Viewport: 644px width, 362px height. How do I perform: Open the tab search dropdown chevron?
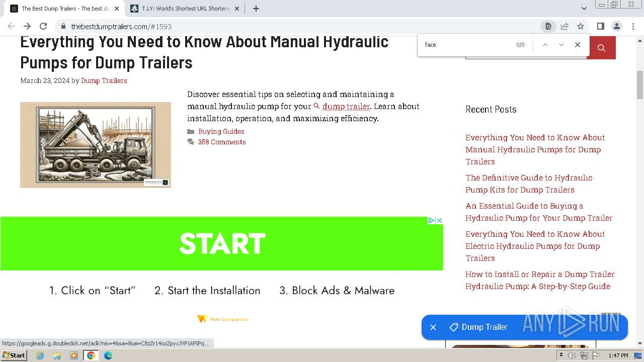(584, 9)
